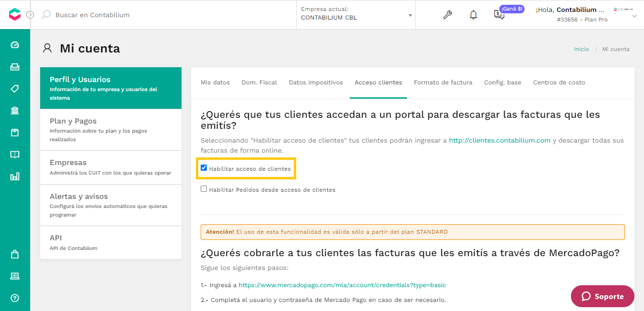Switch to Dom. Fiscal tab
The width and height of the screenshot is (644, 311).
[259, 83]
